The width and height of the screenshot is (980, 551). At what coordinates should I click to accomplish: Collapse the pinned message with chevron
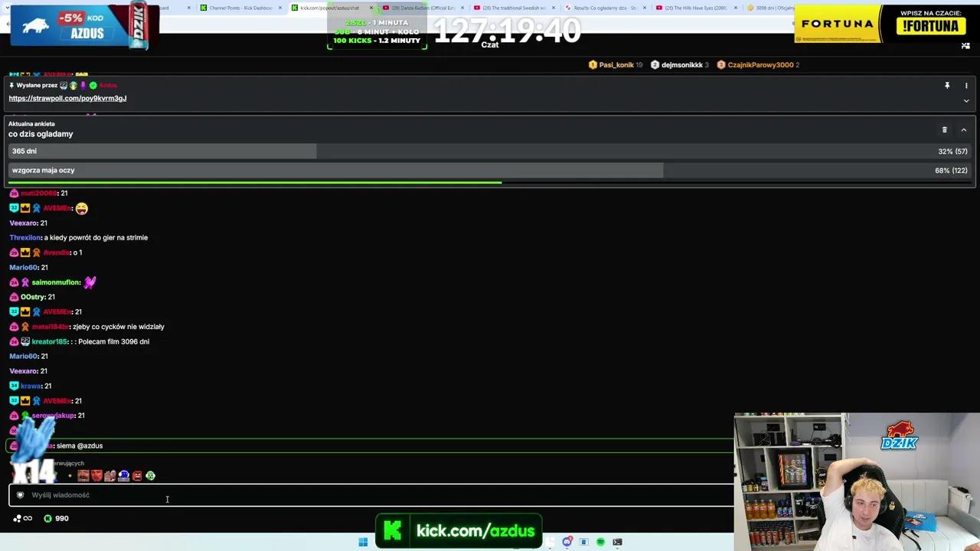click(966, 100)
